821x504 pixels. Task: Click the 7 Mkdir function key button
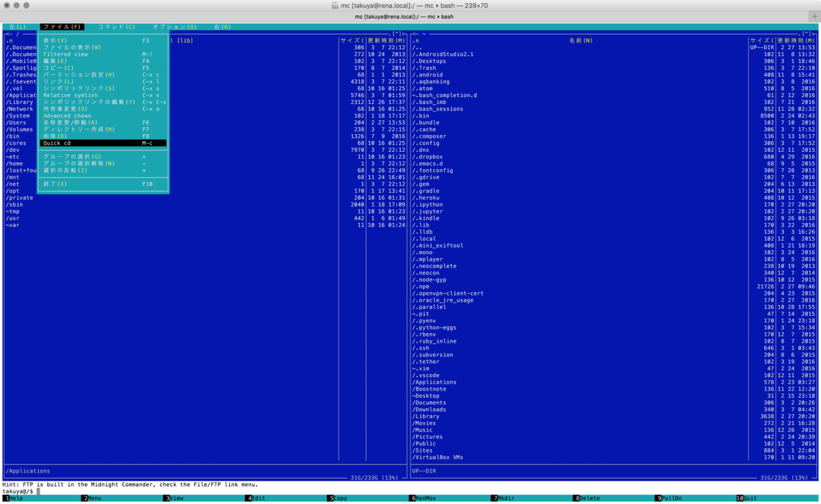point(532,499)
